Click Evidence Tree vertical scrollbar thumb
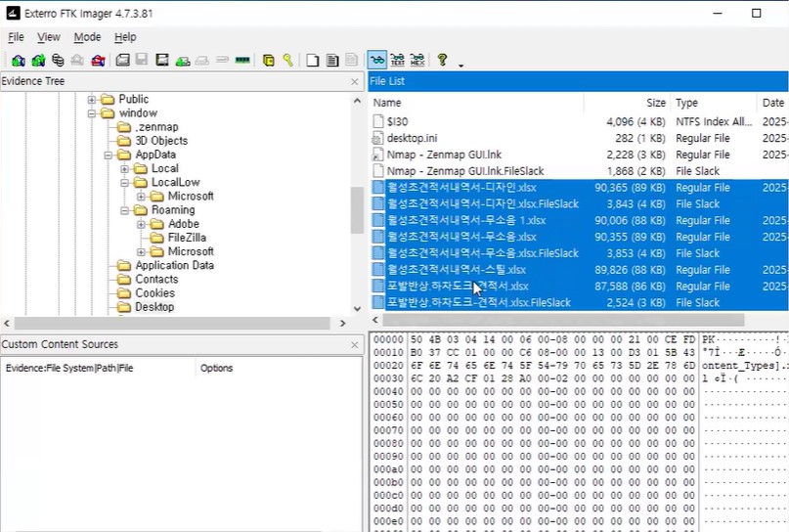 (x=357, y=210)
